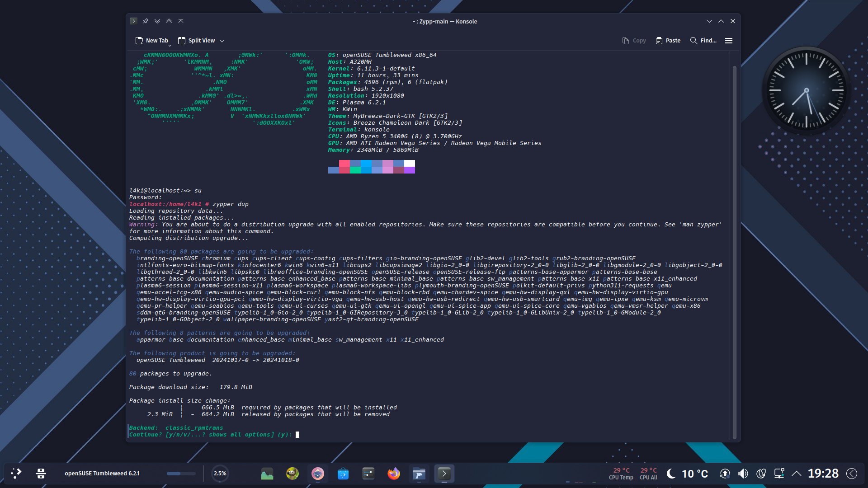Viewport: 868px width, 488px height.
Task: Click the CPU Temp sensor widget
Action: tap(621, 474)
